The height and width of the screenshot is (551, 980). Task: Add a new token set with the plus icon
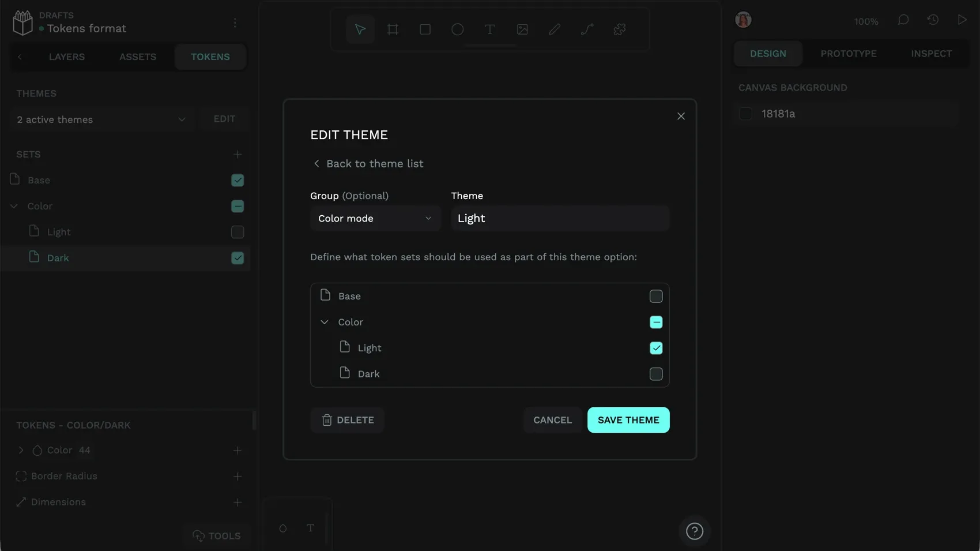click(238, 154)
